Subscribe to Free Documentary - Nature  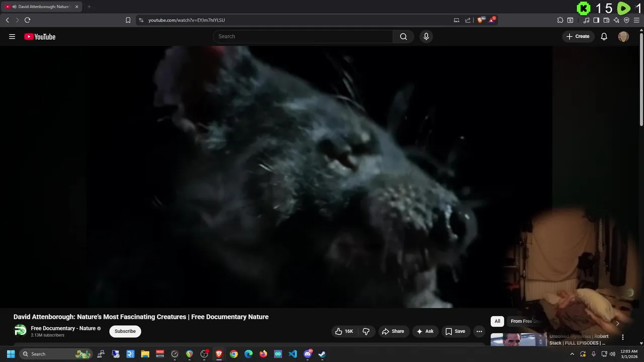coord(125,331)
